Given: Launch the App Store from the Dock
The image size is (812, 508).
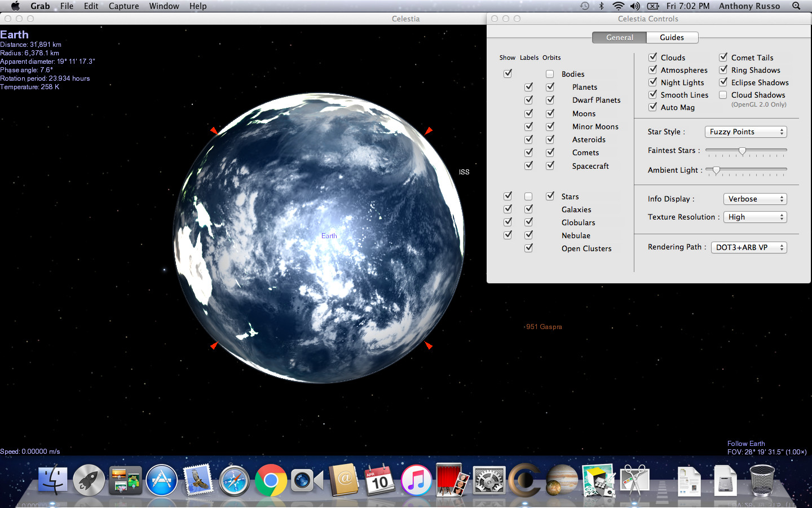Looking at the screenshot, I should tap(162, 480).
